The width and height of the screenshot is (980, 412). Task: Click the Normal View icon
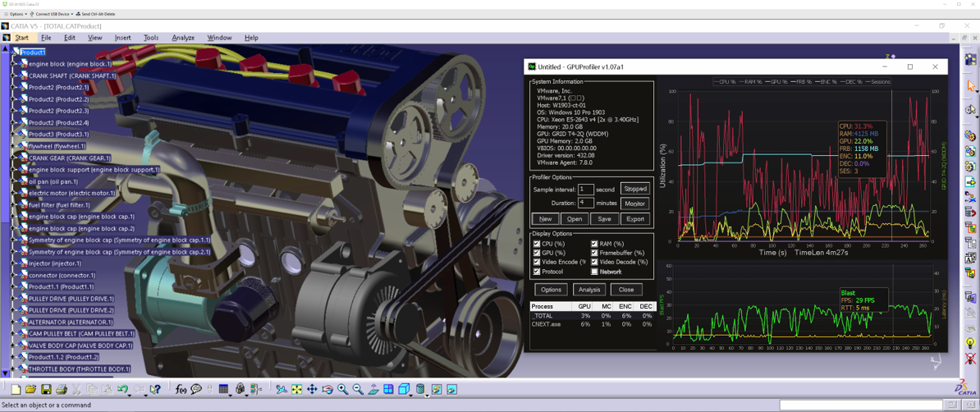click(373, 390)
